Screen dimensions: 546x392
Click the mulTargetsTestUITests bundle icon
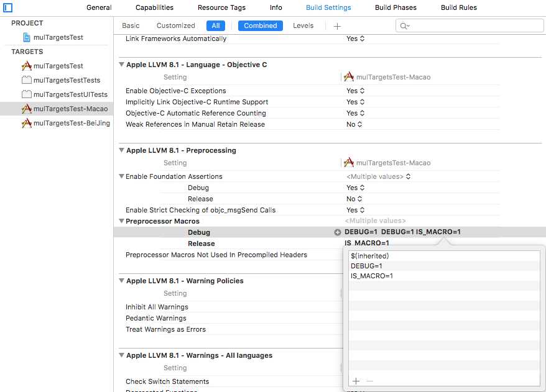[27, 94]
